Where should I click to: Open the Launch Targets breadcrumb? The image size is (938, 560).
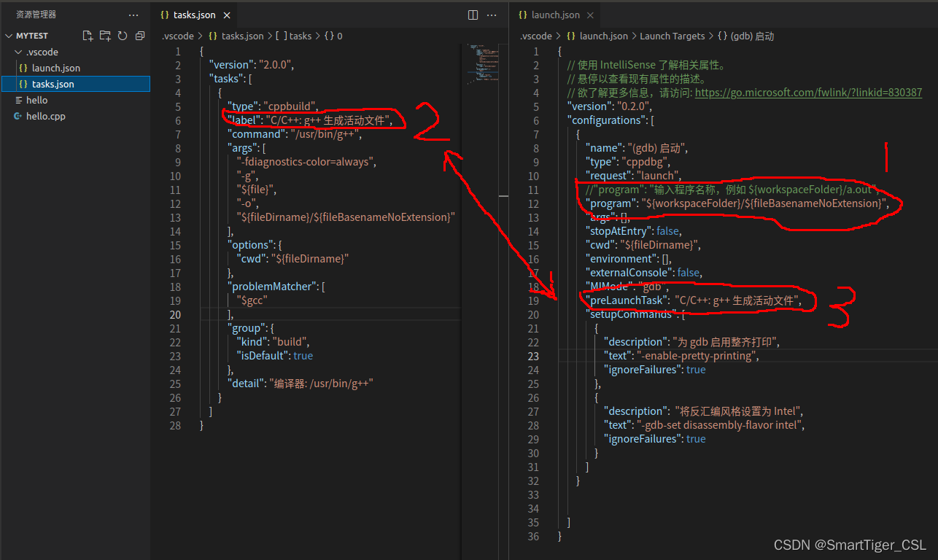pyautogui.click(x=673, y=36)
